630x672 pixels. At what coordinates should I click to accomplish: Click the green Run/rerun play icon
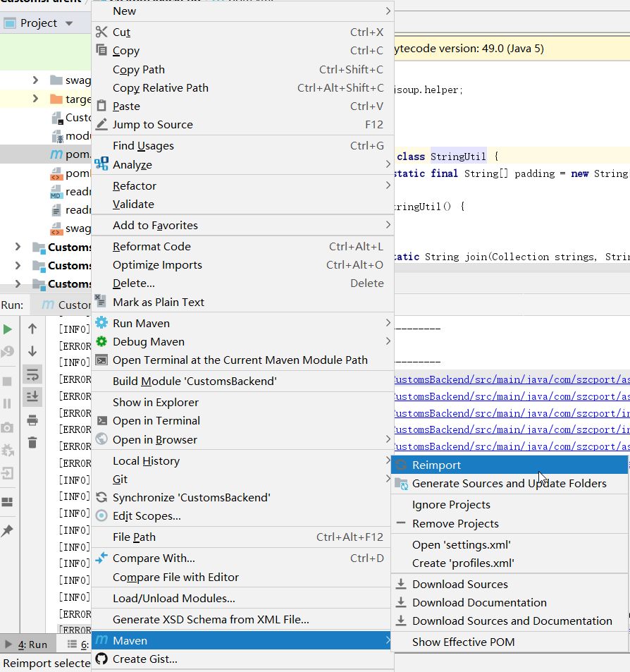(x=8, y=329)
